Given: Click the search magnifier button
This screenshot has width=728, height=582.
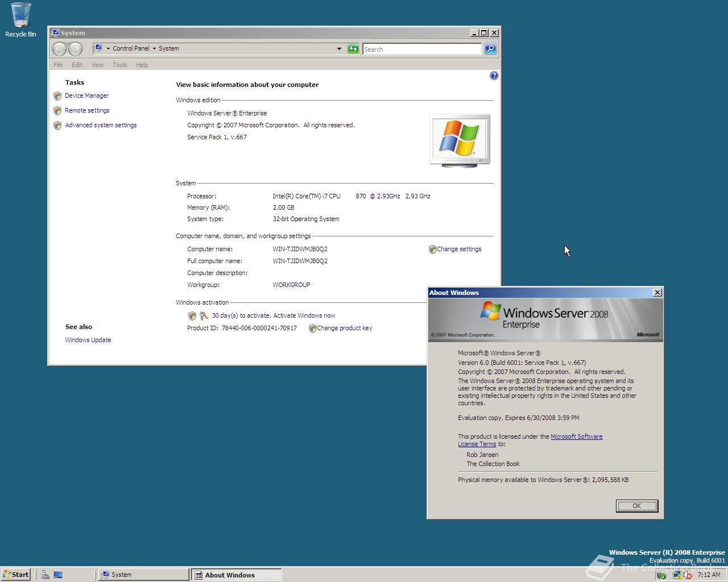Looking at the screenshot, I should [490, 49].
